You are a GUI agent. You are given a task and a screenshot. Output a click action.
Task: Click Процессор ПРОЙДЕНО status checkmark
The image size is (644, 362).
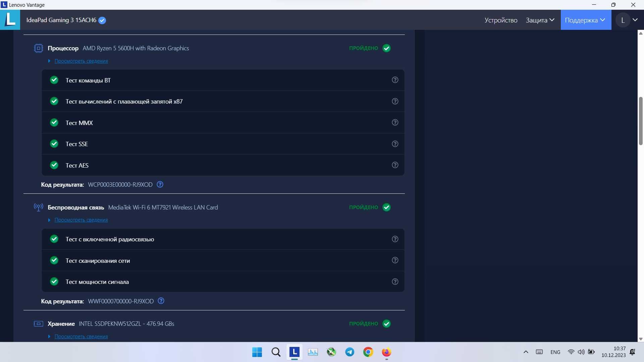point(387,48)
